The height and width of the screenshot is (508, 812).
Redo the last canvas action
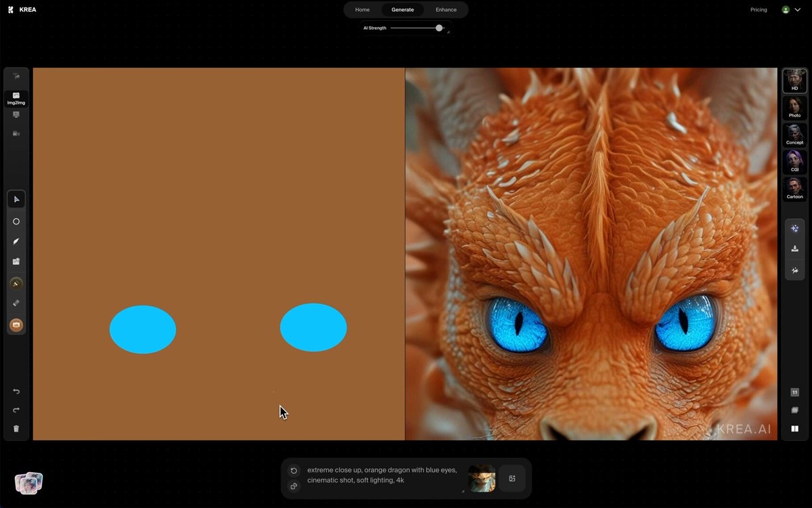16,410
